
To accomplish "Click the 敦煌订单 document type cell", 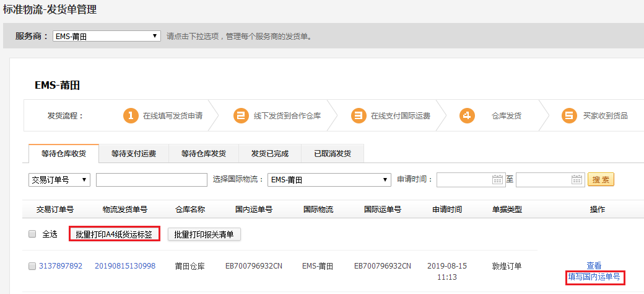I will (x=507, y=266).
